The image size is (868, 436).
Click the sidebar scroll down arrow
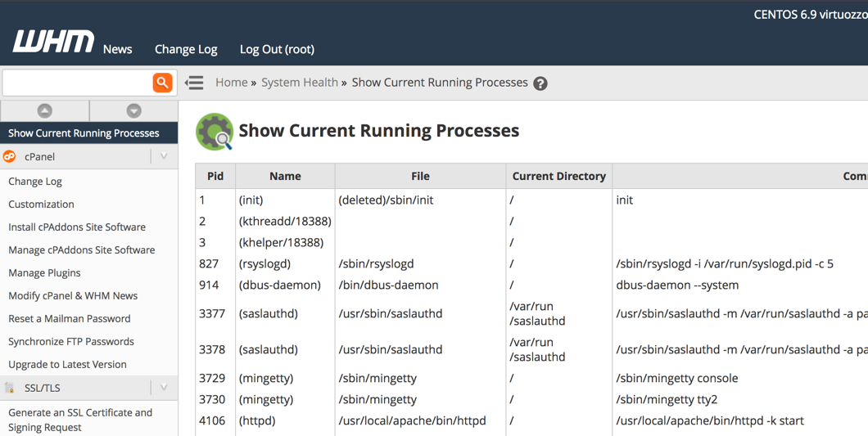click(x=133, y=110)
